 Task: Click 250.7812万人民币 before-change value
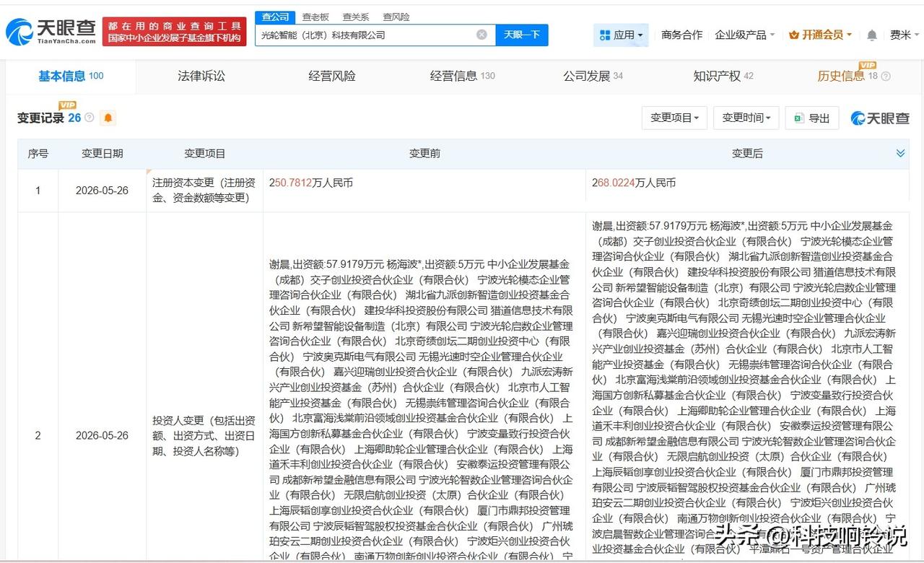click(311, 183)
